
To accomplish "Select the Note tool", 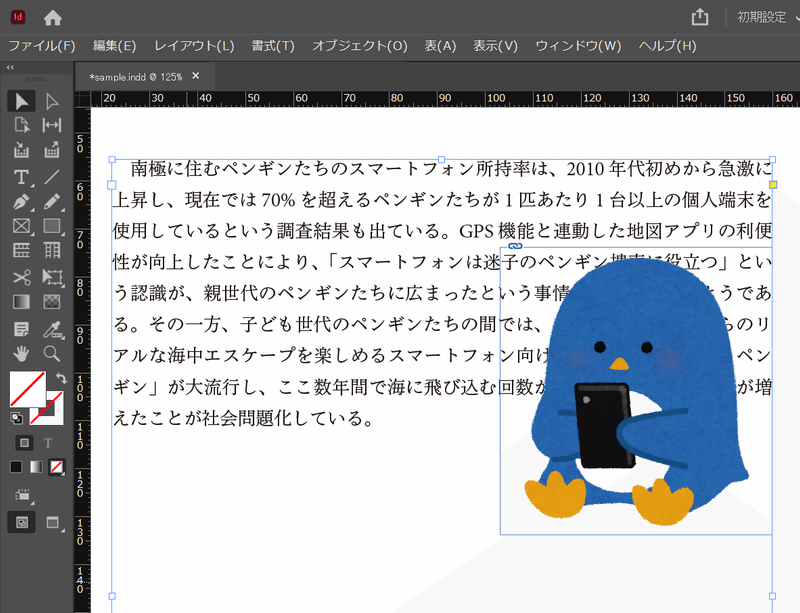I will click(x=21, y=330).
